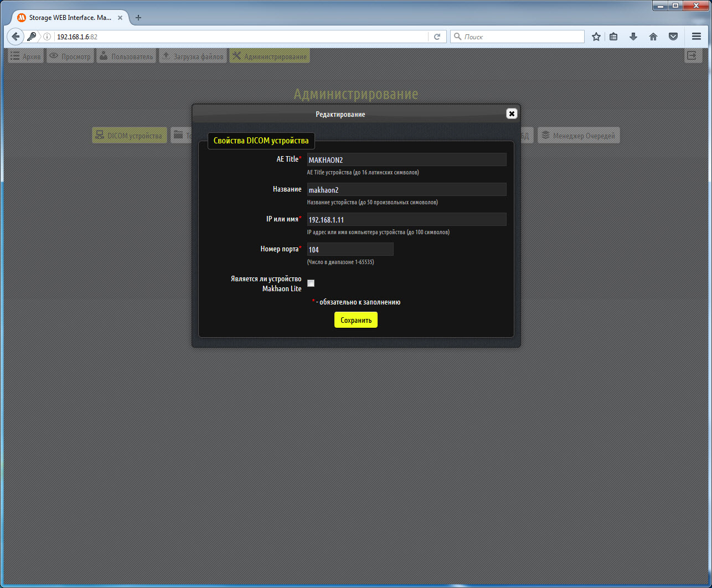Image resolution: width=712 pixels, height=588 pixels.
Task: Open the DICOM устройства section
Action: point(130,135)
